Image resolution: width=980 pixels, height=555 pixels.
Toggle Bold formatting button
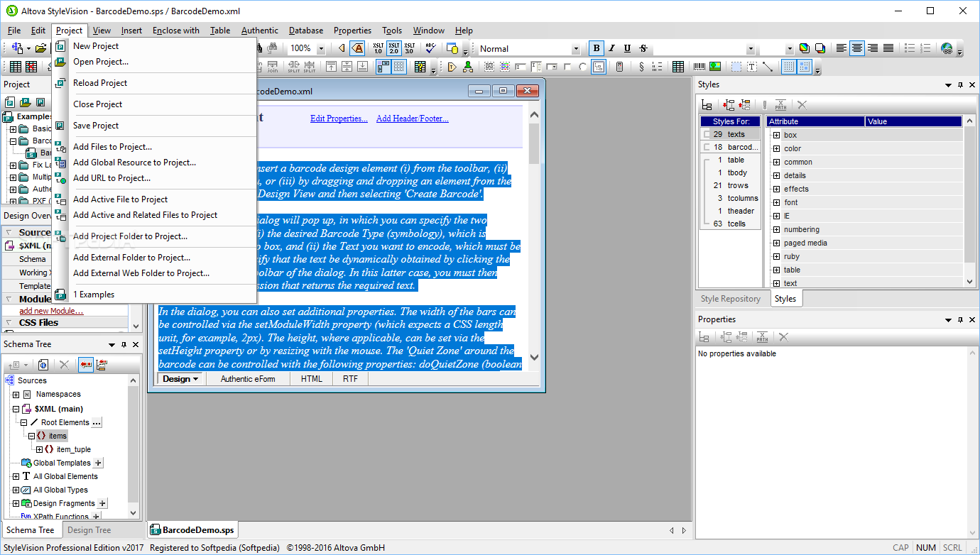[x=597, y=48]
